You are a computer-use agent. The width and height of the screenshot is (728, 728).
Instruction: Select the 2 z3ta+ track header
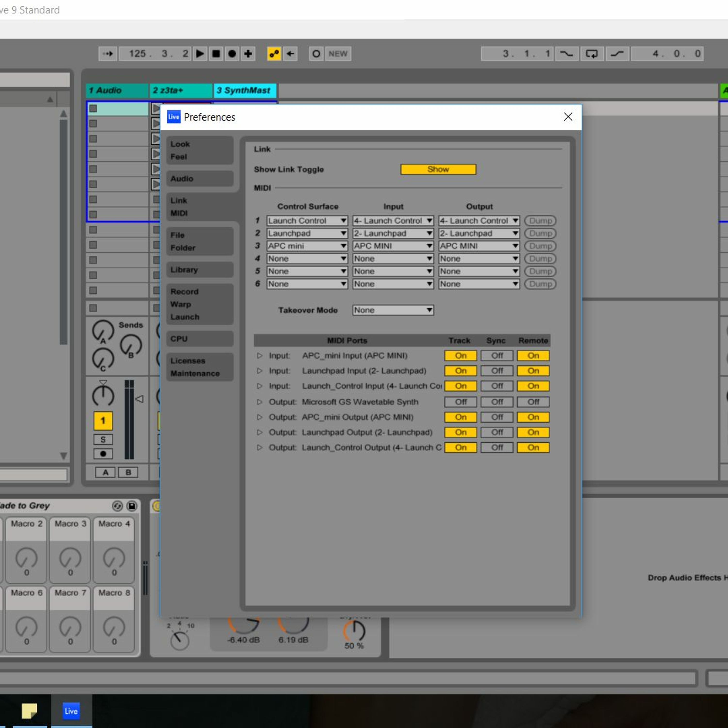coord(181,91)
